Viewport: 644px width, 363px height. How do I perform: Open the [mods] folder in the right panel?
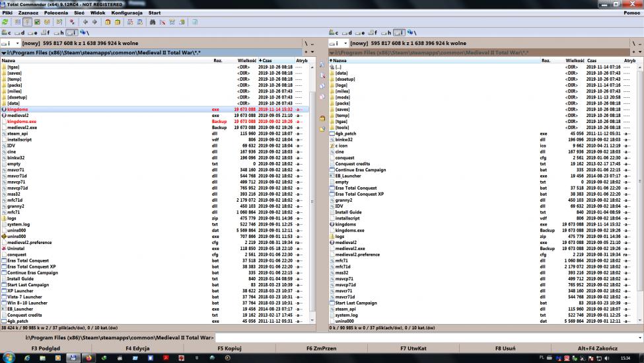(342, 97)
